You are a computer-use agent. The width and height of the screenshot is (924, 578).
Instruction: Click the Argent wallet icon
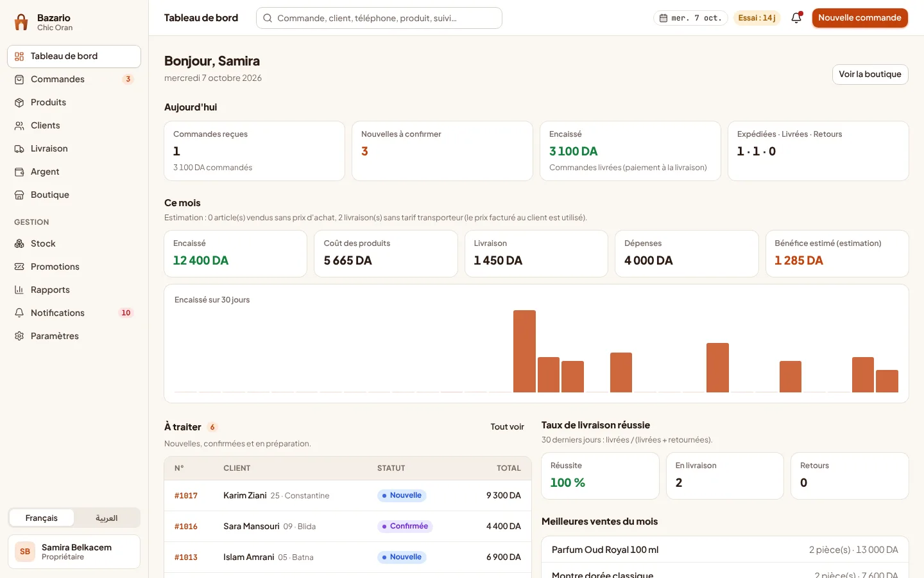tap(19, 172)
